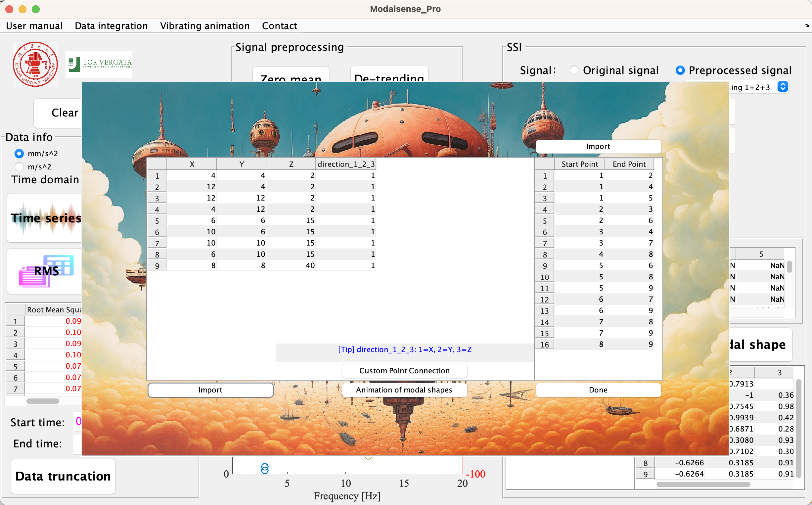812x505 pixels.
Task: Click the direction_1_2_3 column header
Action: 346,164
